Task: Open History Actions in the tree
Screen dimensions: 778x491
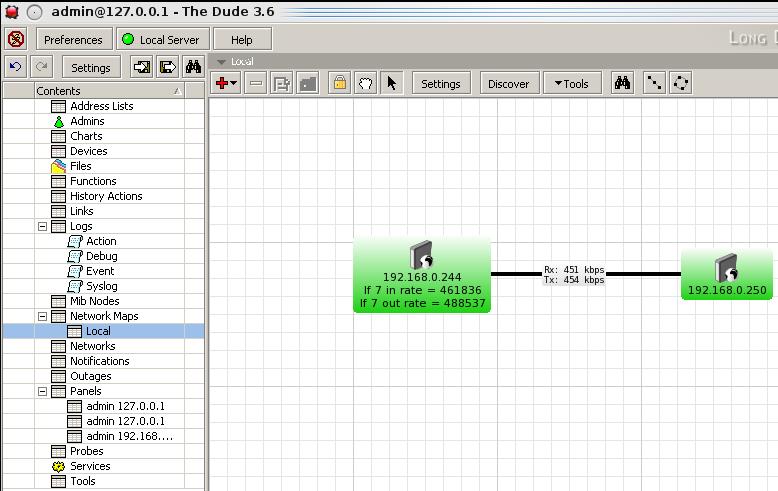Action: (x=106, y=196)
